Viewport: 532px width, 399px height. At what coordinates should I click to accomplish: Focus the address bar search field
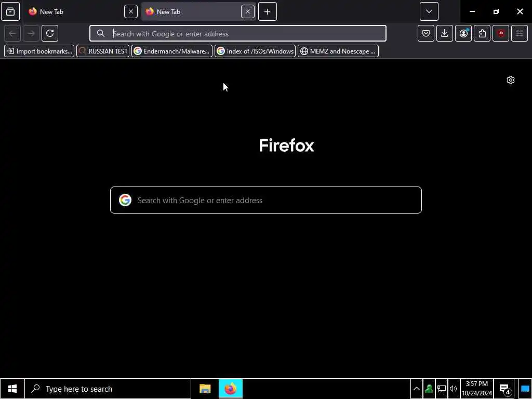click(x=238, y=33)
